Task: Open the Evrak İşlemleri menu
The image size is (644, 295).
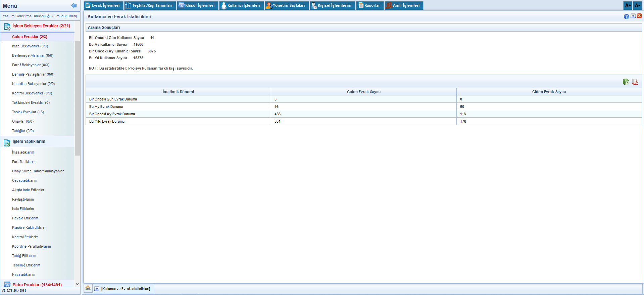Action: (103, 5)
